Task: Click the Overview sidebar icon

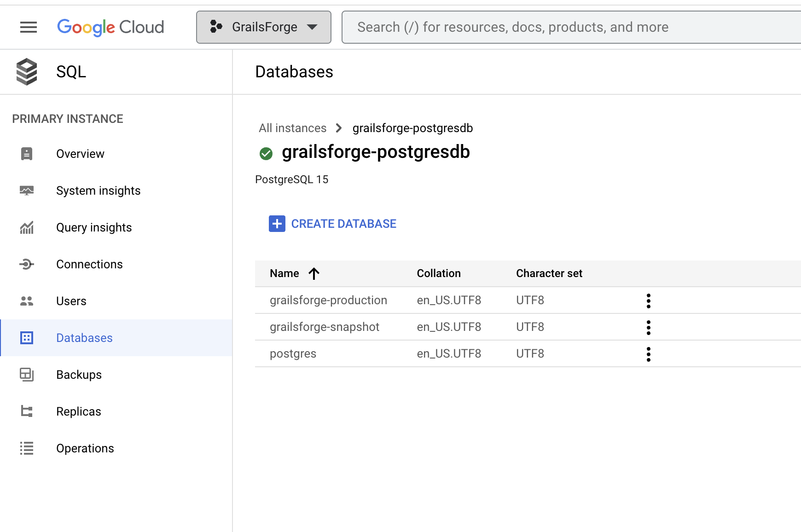Action: [27, 154]
